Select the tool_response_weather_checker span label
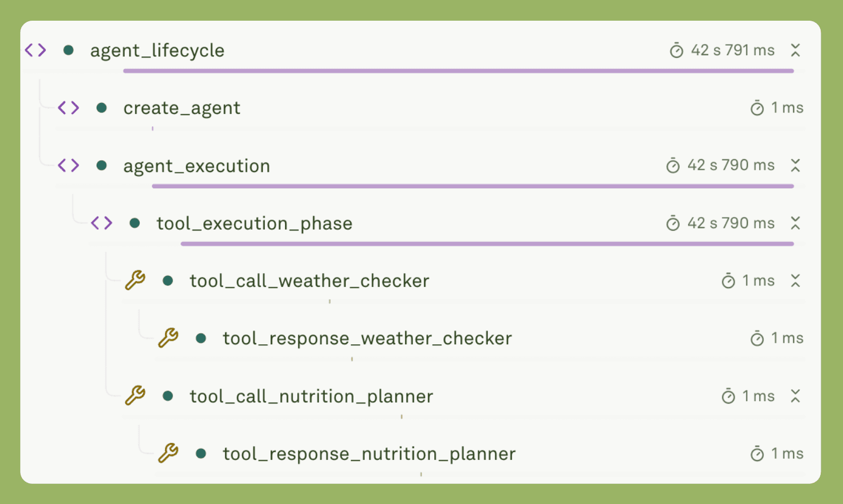This screenshot has width=843, height=504. click(367, 338)
